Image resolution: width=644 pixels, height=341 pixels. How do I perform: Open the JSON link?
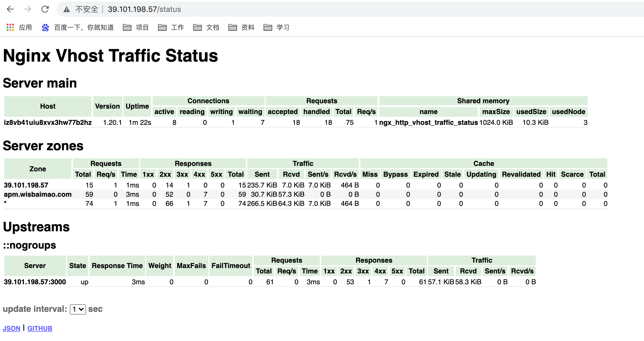(x=11, y=328)
